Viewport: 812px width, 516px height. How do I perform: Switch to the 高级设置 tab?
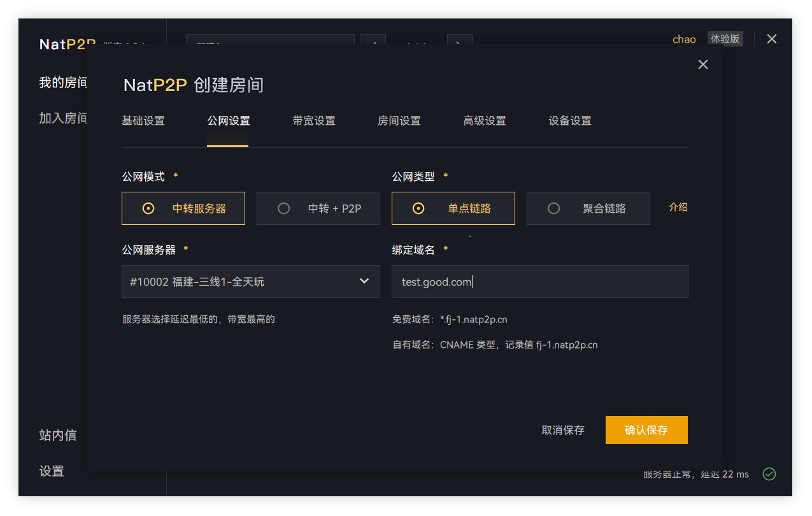485,120
